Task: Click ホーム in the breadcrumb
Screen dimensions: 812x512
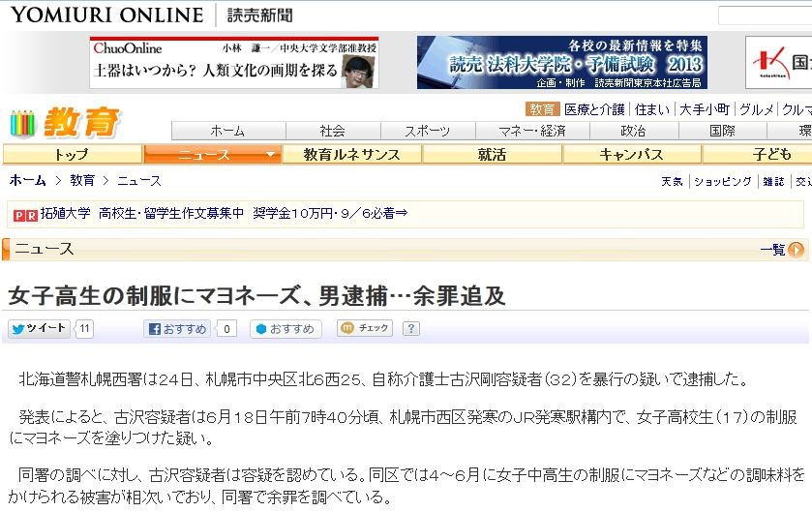Action: tap(27, 180)
